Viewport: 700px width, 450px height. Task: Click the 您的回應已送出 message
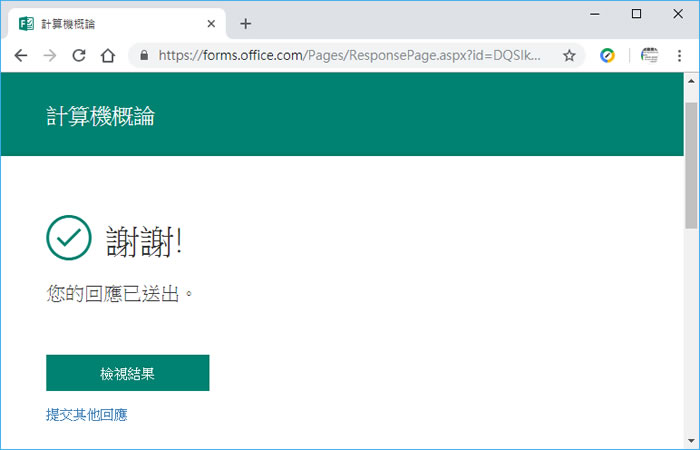coord(120,294)
